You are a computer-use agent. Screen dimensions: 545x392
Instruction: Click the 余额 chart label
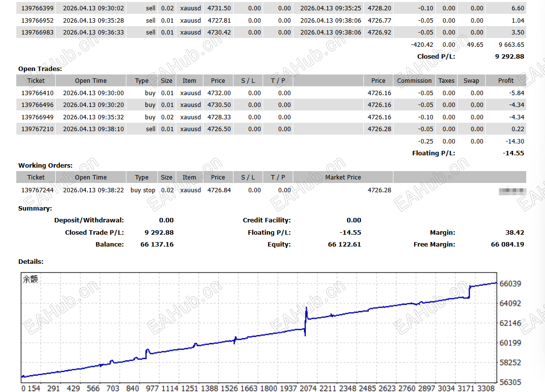pyautogui.click(x=30, y=279)
